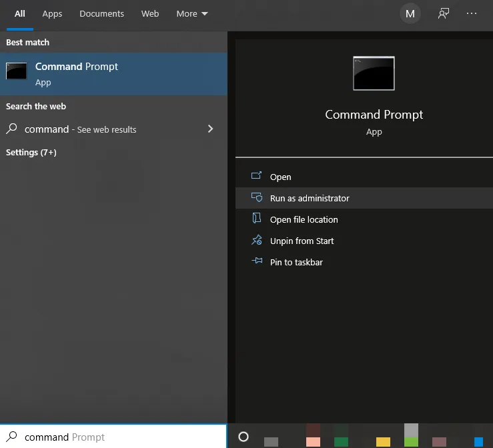Choose Open file location
This screenshot has width=493, height=448.
364,219
